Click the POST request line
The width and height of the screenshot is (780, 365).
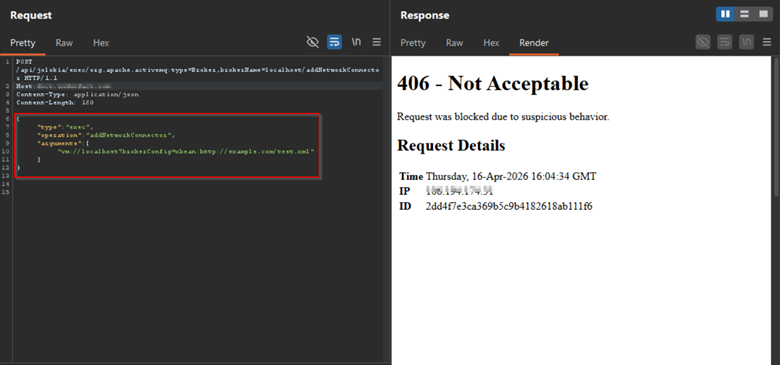click(197, 70)
